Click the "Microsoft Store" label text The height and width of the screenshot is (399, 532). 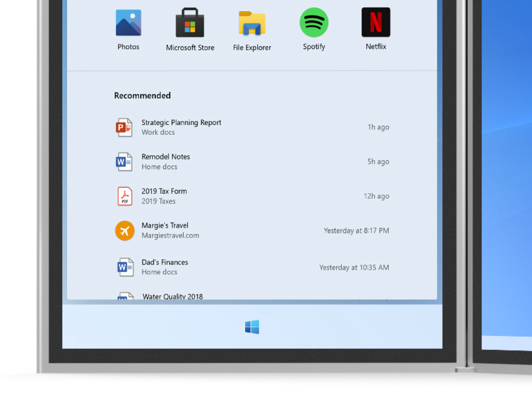190,48
